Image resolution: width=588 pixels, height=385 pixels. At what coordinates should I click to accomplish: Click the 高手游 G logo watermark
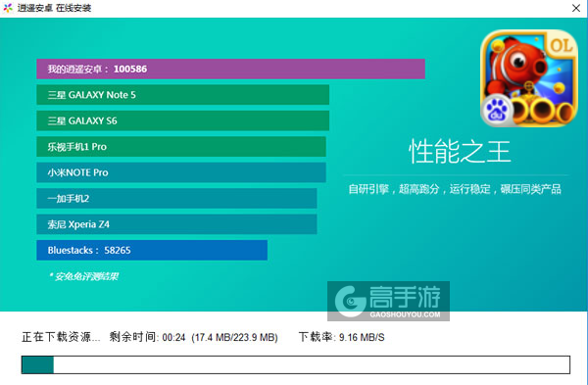(x=350, y=302)
